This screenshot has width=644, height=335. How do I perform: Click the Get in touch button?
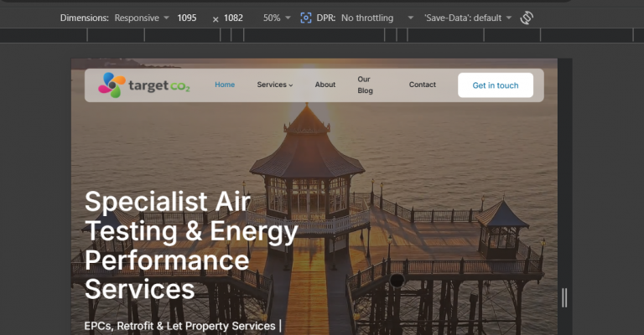[496, 85]
